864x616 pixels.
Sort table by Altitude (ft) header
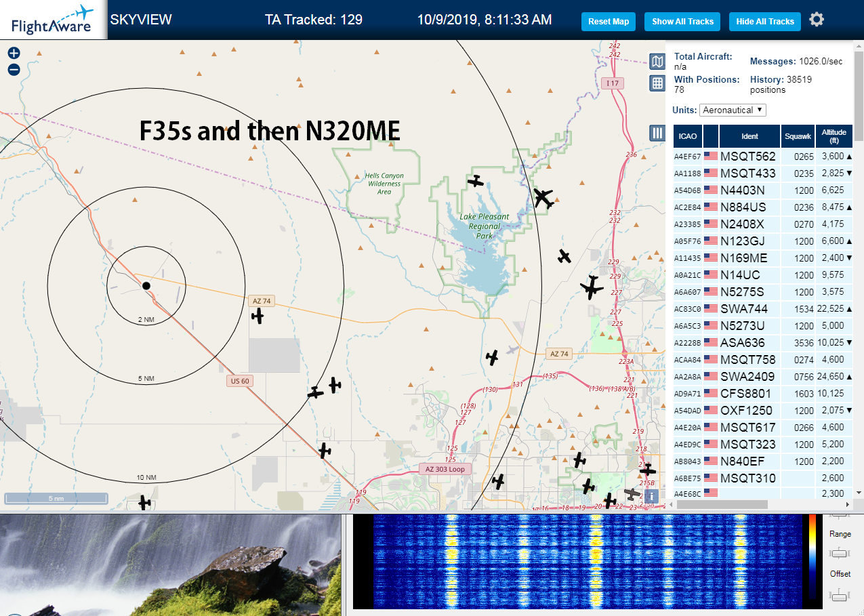point(834,136)
